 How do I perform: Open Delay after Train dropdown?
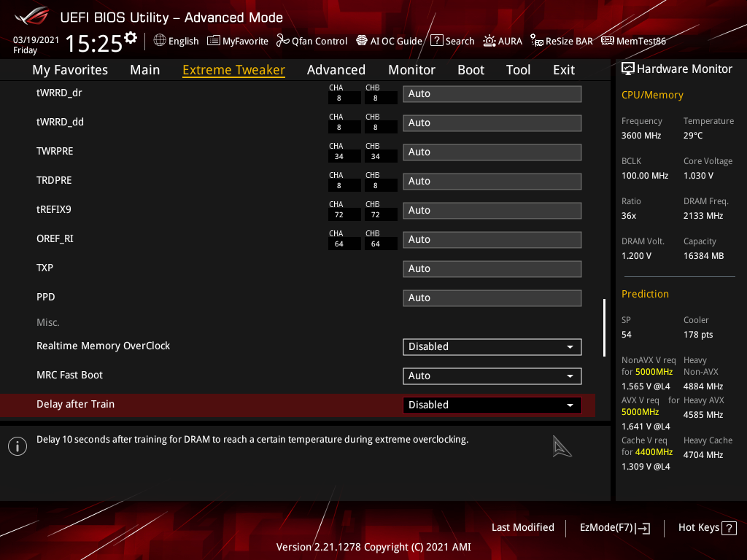[x=492, y=405]
